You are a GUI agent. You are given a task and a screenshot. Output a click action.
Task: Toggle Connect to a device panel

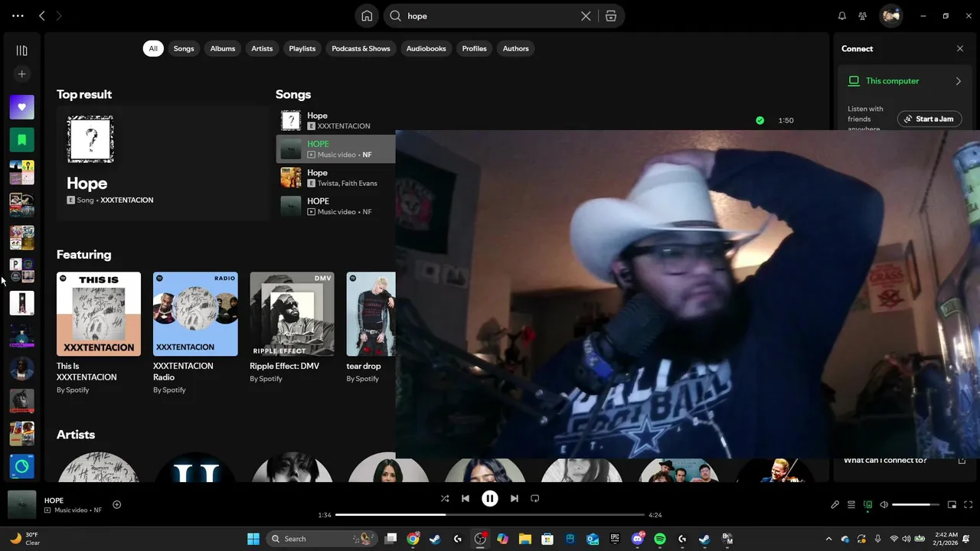867,505
